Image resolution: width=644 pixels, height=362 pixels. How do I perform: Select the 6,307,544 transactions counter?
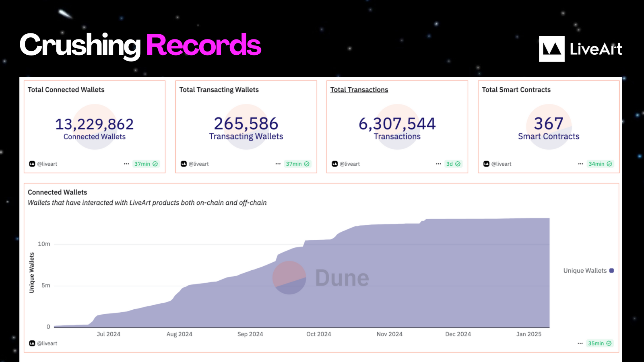click(x=397, y=123)
